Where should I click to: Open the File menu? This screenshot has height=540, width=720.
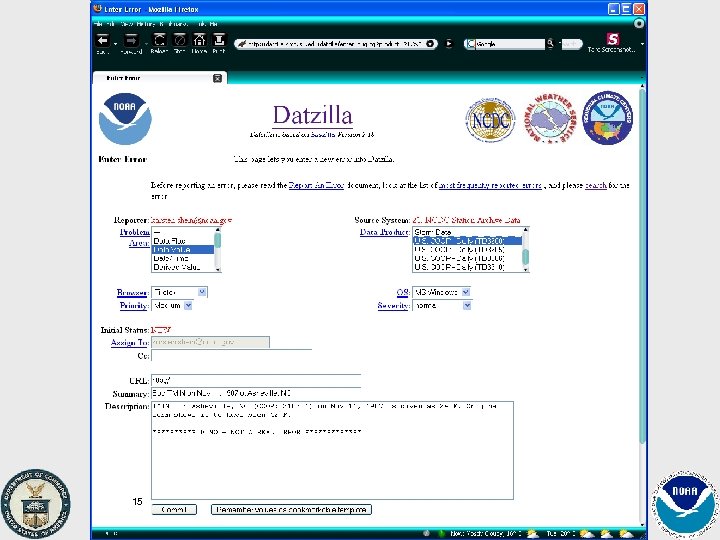[97, 24]
